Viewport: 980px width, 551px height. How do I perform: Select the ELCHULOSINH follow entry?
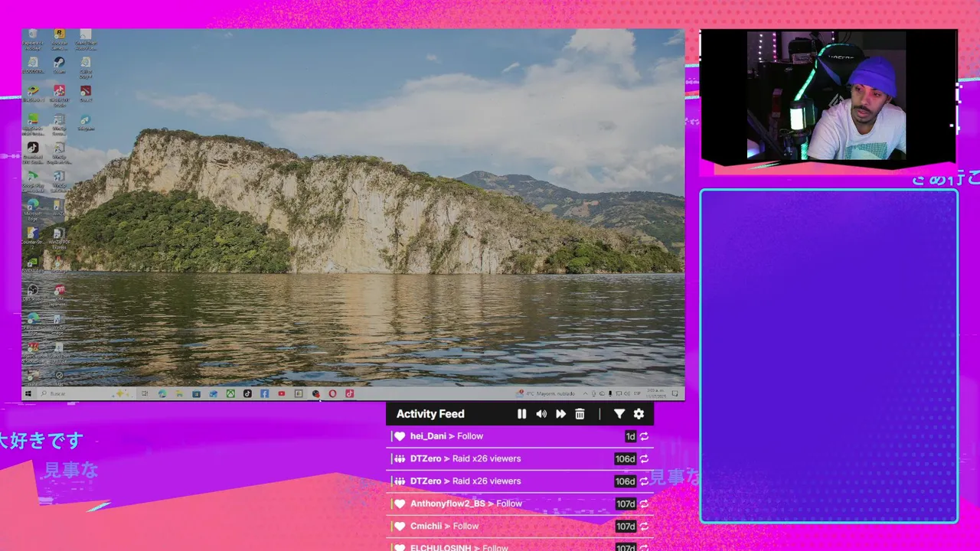pyautogui.click(x=520, y=545)
